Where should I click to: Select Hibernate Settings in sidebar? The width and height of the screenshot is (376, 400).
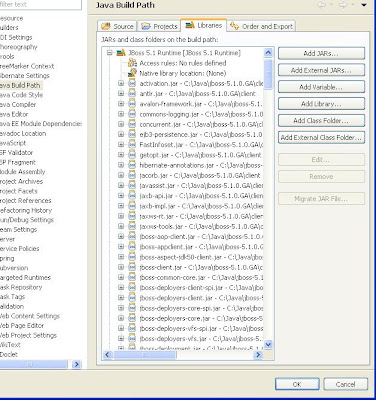coord(25,76)
